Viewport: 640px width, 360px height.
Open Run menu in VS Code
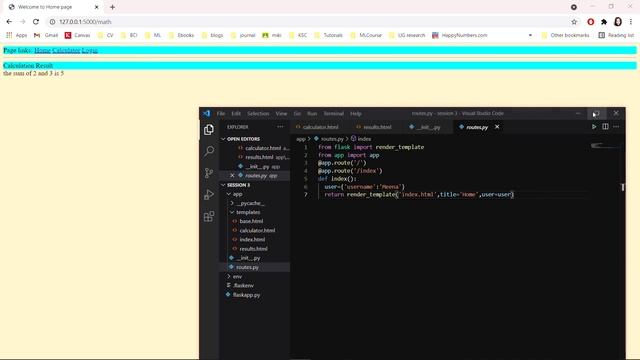tap(312, 113)
